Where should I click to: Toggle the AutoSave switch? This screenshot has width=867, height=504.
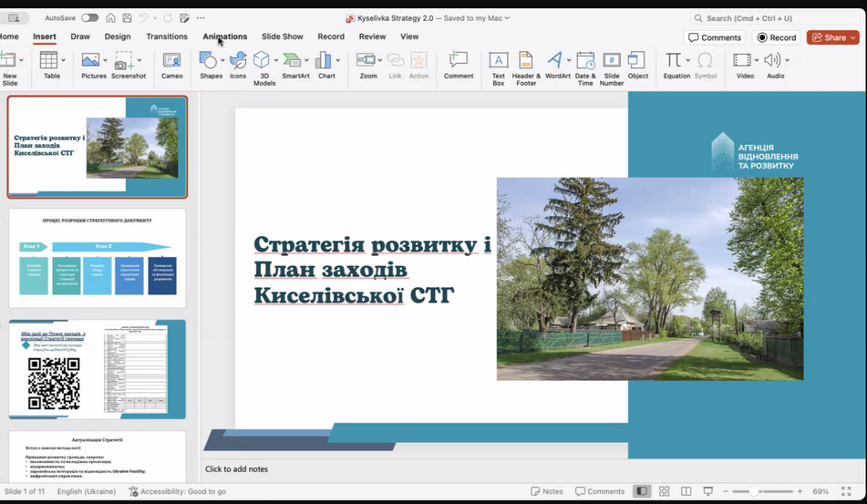(89, 17)
